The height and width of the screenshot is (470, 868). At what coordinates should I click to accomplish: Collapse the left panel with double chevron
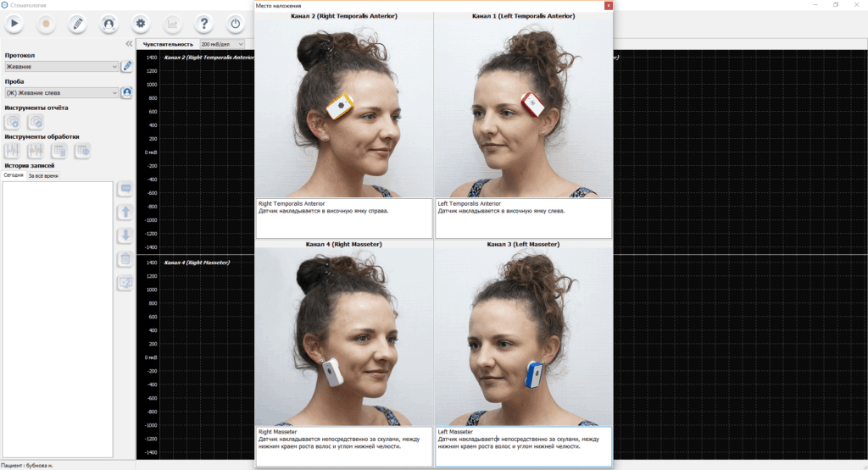(129, 44)
